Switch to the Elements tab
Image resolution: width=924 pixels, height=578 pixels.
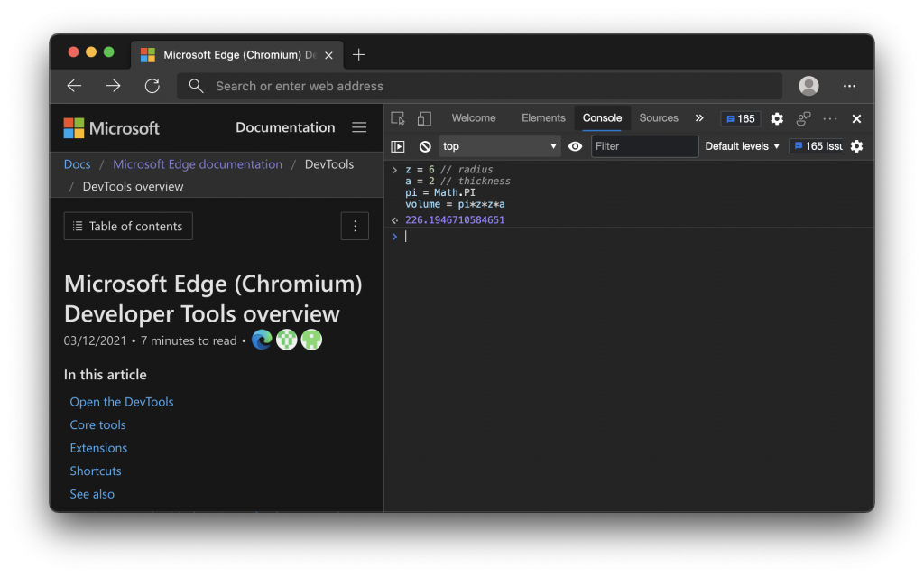click(x=543, y=118)
